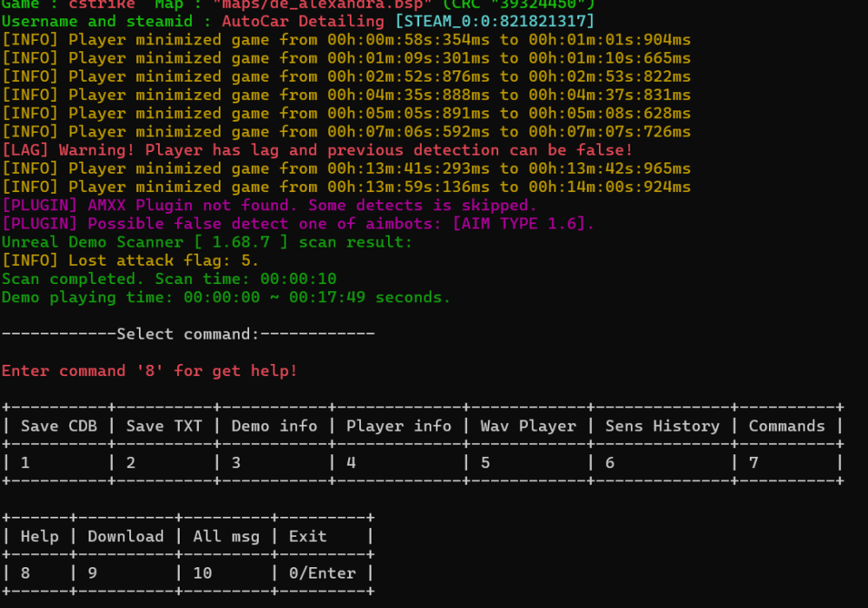The width and height of the screenshot is (868, 608).
Task: Click number 9 under Download
Action: tap(93, 572)
